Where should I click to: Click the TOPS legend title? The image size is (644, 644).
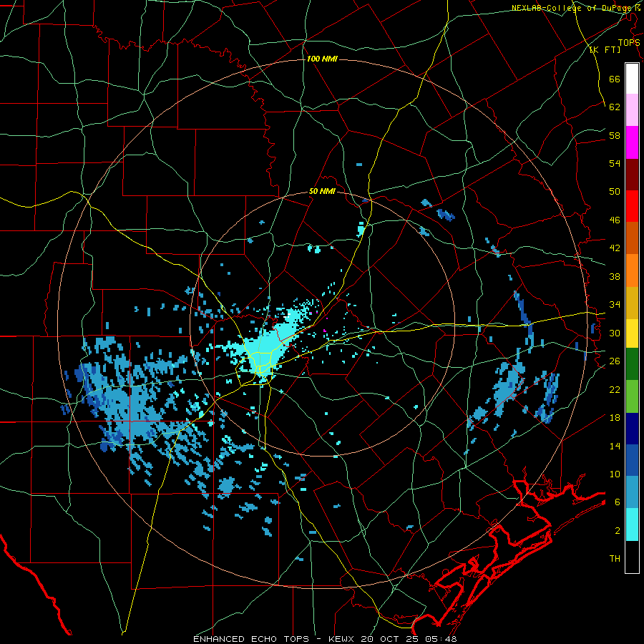pyautogui.click(x=629, y=43)
